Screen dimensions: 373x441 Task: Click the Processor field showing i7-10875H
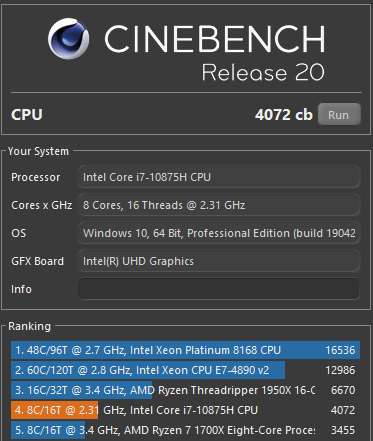coord(219,177)
